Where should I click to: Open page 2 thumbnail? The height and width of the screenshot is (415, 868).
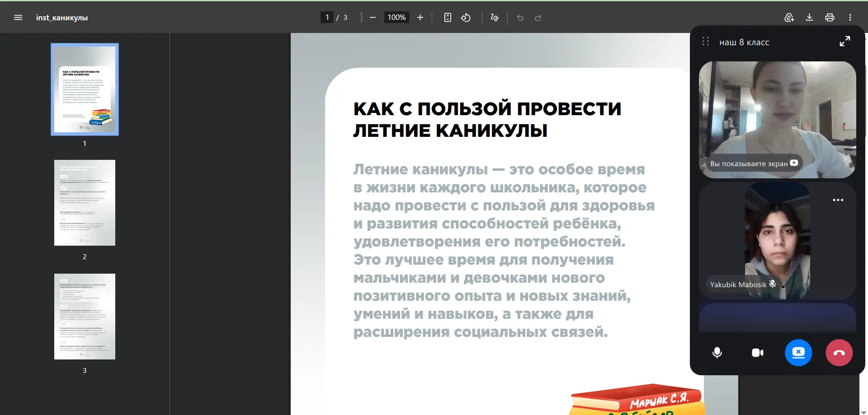tap(85, 203)
